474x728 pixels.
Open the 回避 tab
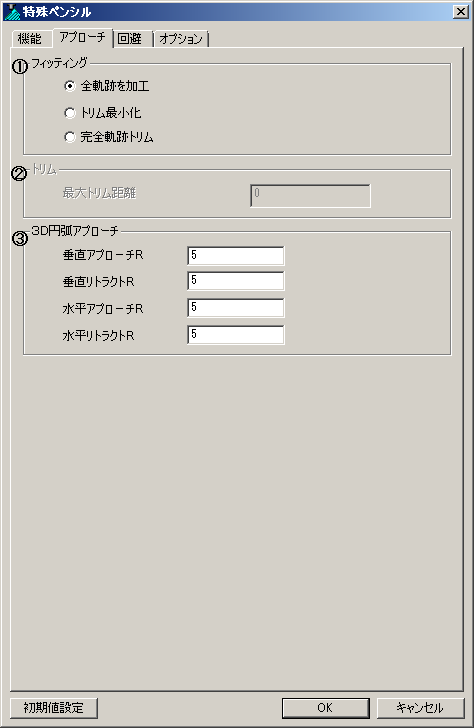click(132, 39)
